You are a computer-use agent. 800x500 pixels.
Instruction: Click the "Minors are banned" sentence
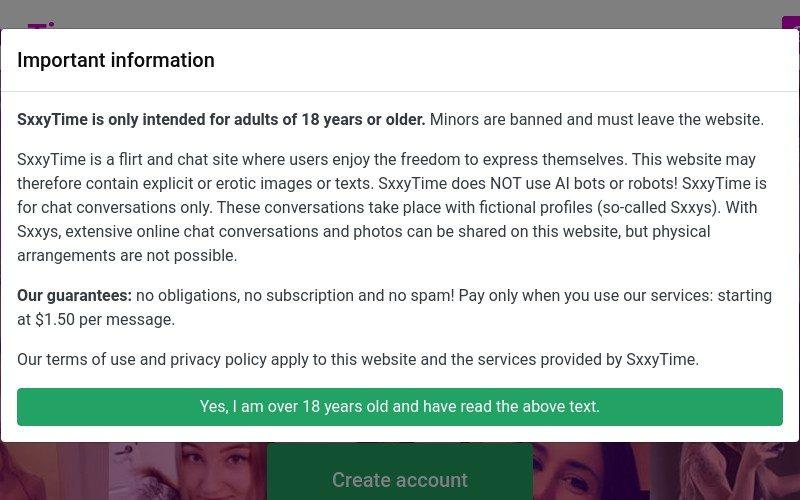596,119
